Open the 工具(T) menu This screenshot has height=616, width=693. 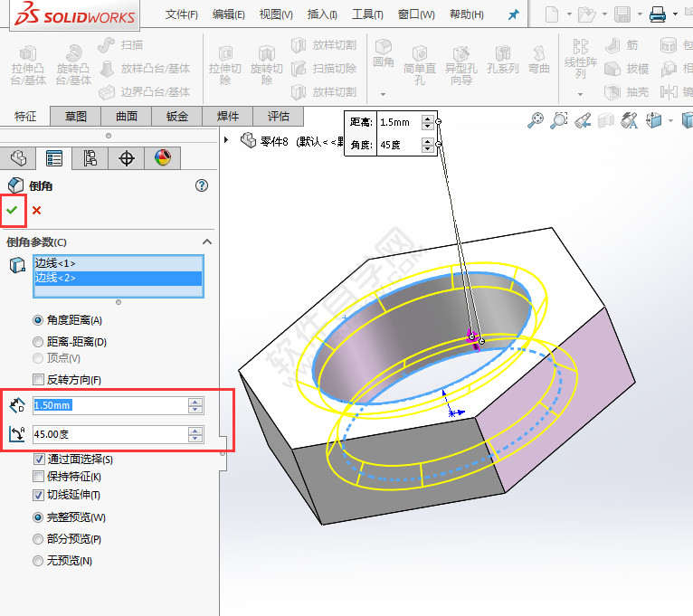[367, 14]
